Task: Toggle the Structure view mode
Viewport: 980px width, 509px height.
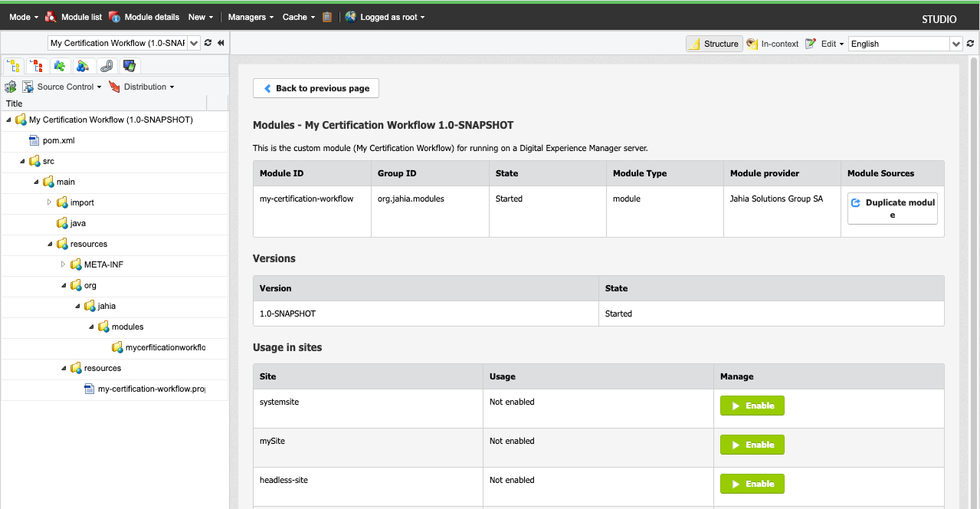Action: coord(714,44)
